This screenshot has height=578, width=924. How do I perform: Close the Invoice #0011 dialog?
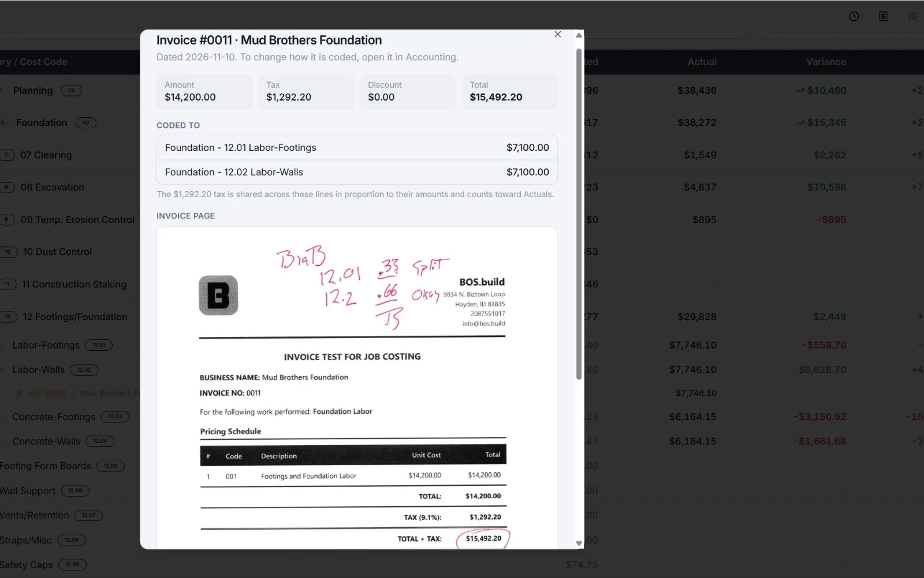click(x=557, y=34)
